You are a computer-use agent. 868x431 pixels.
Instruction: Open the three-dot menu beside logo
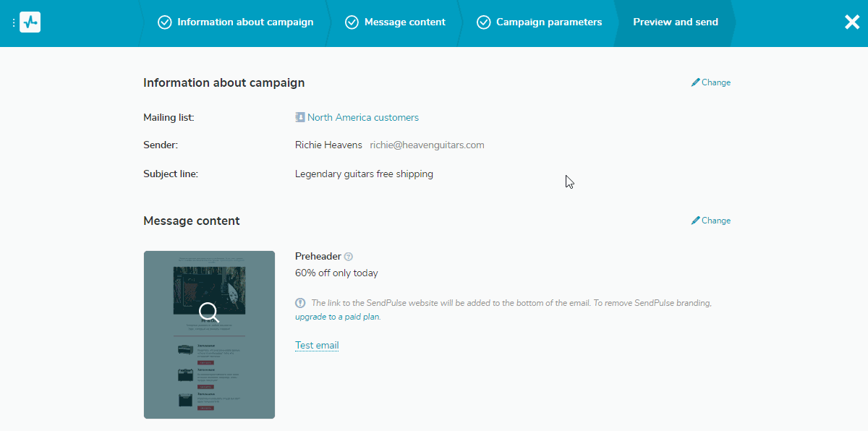(x=14, y=23)
